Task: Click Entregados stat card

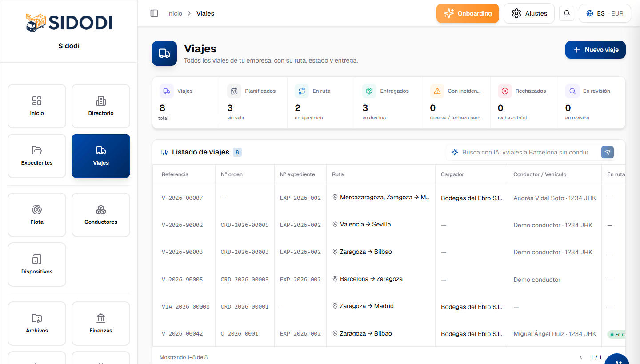Action: (x=389, y=103)
